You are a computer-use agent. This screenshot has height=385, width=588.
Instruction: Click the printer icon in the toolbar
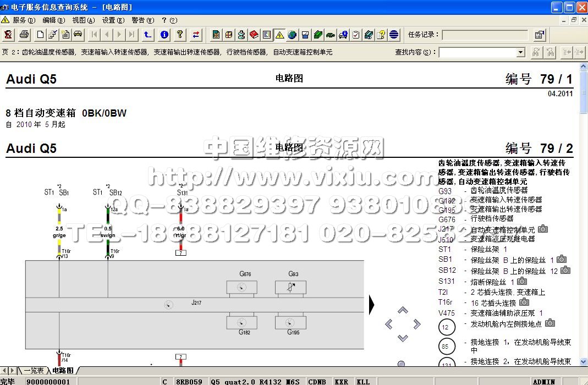[x=24, y=35]
